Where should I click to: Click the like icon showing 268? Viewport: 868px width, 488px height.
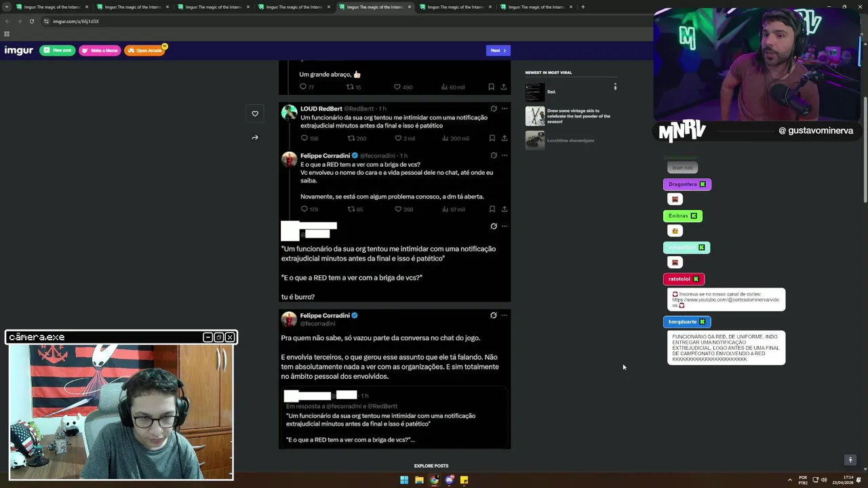click(x=398, y=209)
